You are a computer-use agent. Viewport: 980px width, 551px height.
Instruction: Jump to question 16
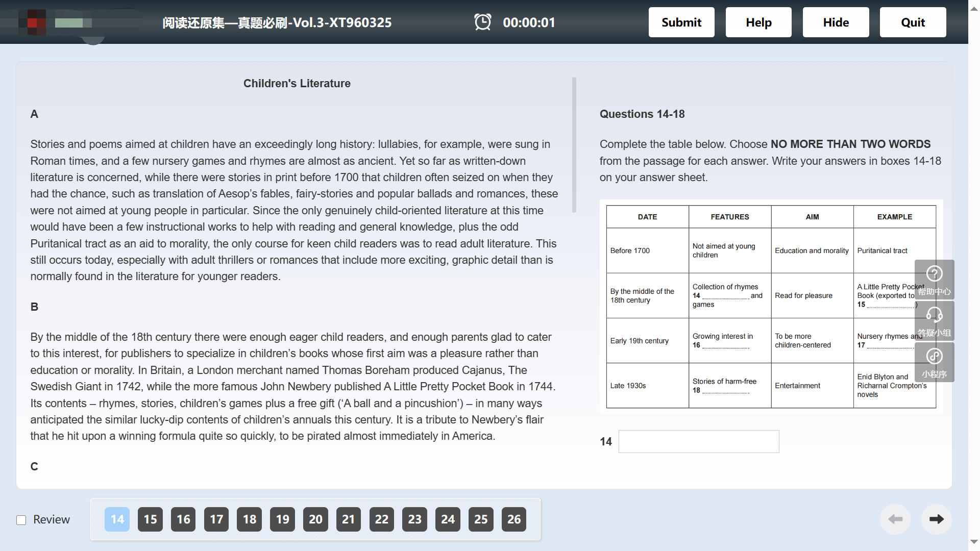183,519
